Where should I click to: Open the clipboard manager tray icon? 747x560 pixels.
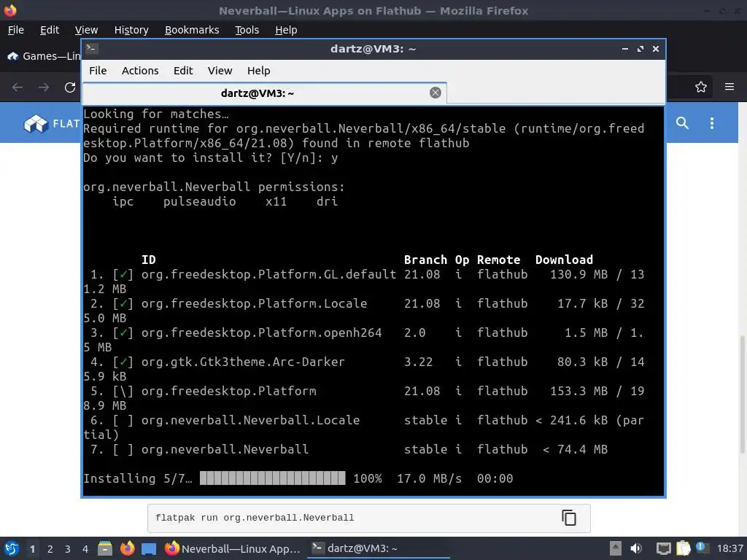pos(683,548)
